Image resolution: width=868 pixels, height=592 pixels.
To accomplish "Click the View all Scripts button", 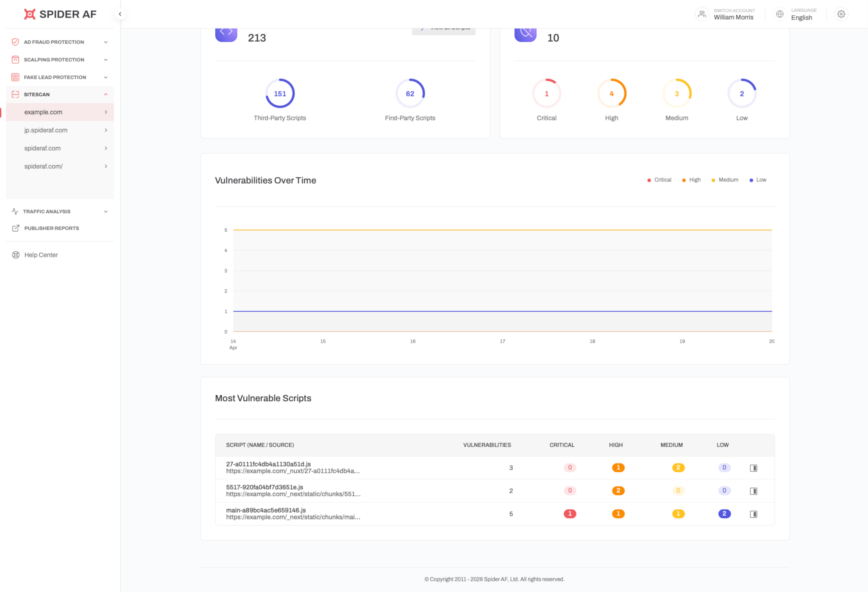I will (x=443, y=31).
